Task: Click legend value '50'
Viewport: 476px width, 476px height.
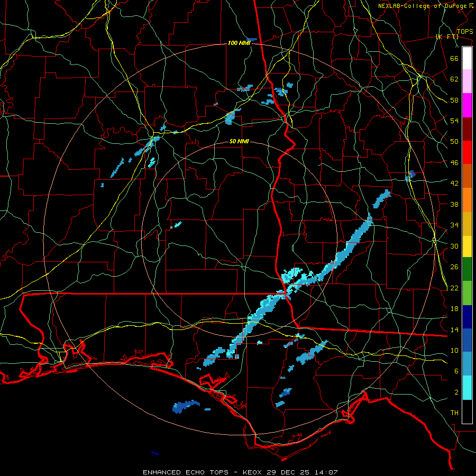Action: (454, 142)
